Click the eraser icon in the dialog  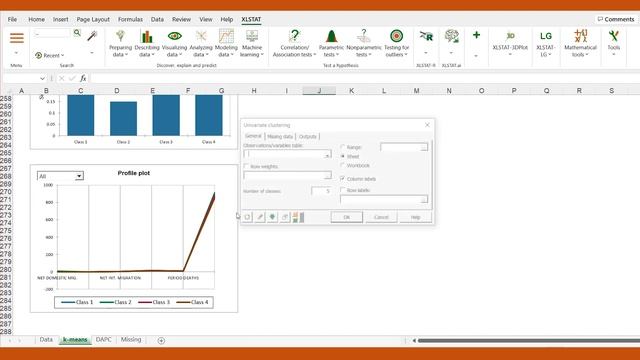click(x=260, y=217)
